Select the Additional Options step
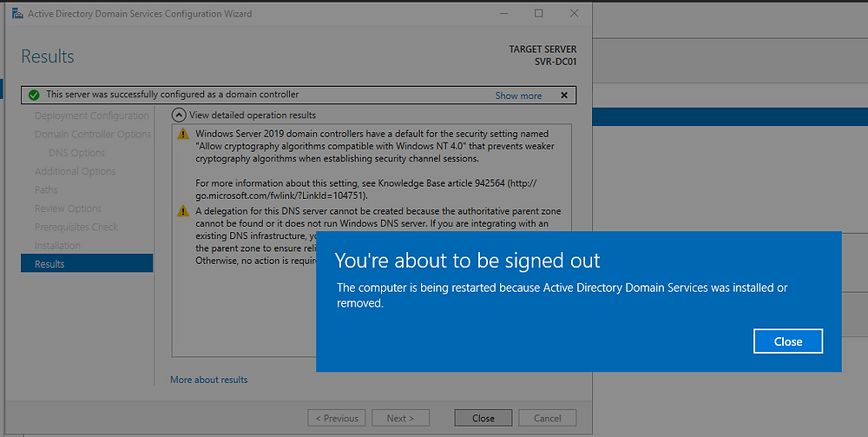Image resolution: width=868 pixels, height=437 pixels. [75, 171]
